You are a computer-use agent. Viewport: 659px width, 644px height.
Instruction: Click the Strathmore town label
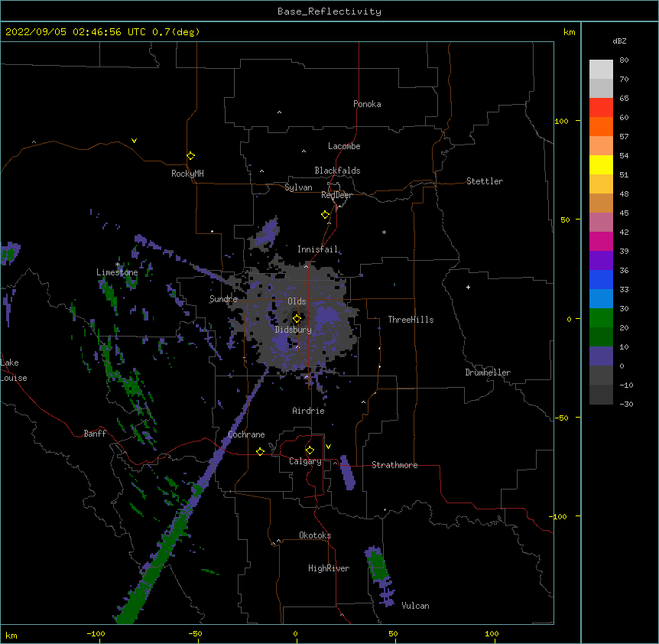[x=394, y=465]
